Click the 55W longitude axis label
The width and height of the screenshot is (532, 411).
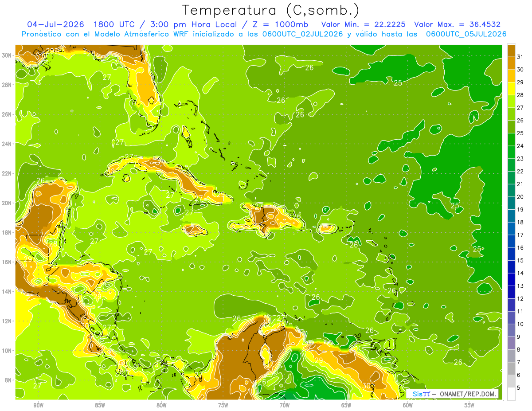[x=469, y=405]
